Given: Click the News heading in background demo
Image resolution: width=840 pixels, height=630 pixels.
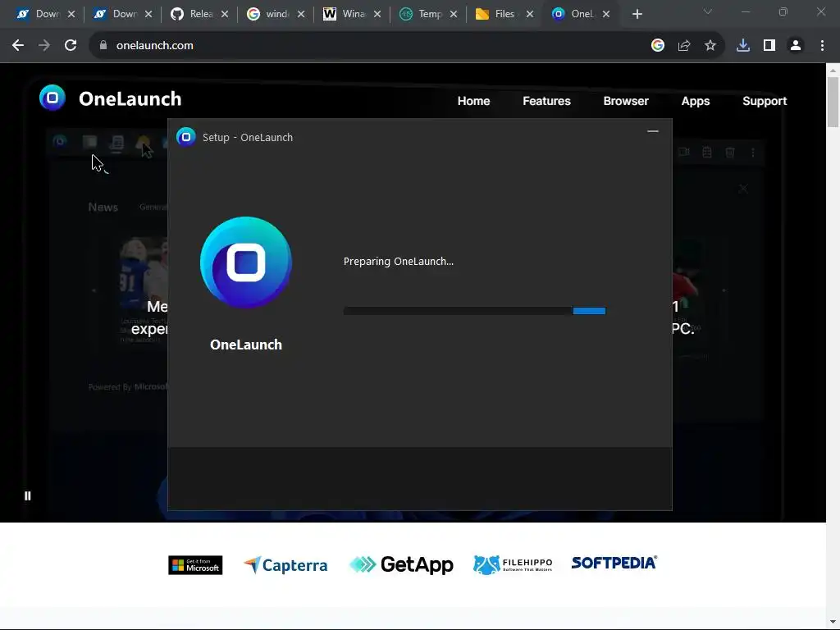Looking at the screenshot, I should tap(103, 208).
